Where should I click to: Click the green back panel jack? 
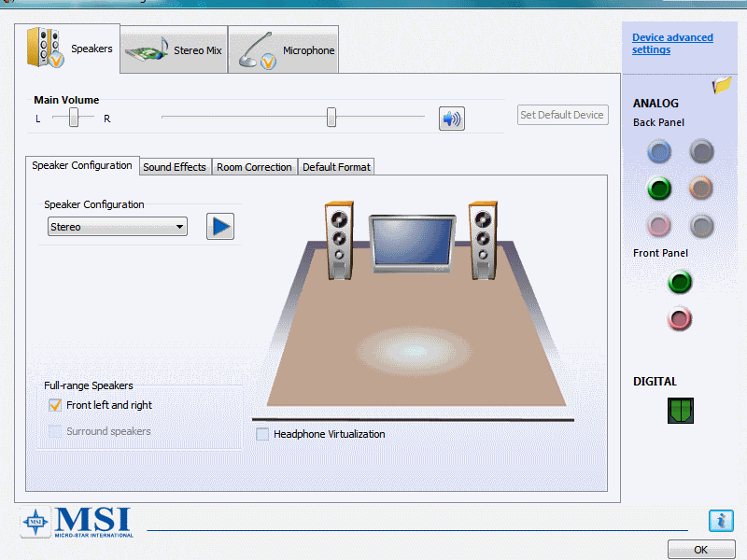[x=660, y=189]
